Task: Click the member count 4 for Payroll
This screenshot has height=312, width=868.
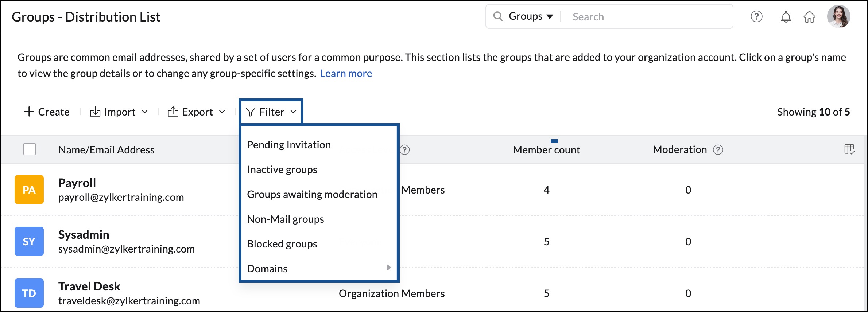Action: click(x=546, y=190)
